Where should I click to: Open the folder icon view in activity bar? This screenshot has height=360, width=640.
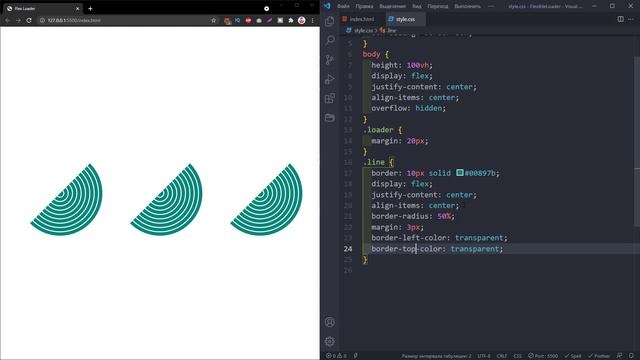tap(330, 118)
